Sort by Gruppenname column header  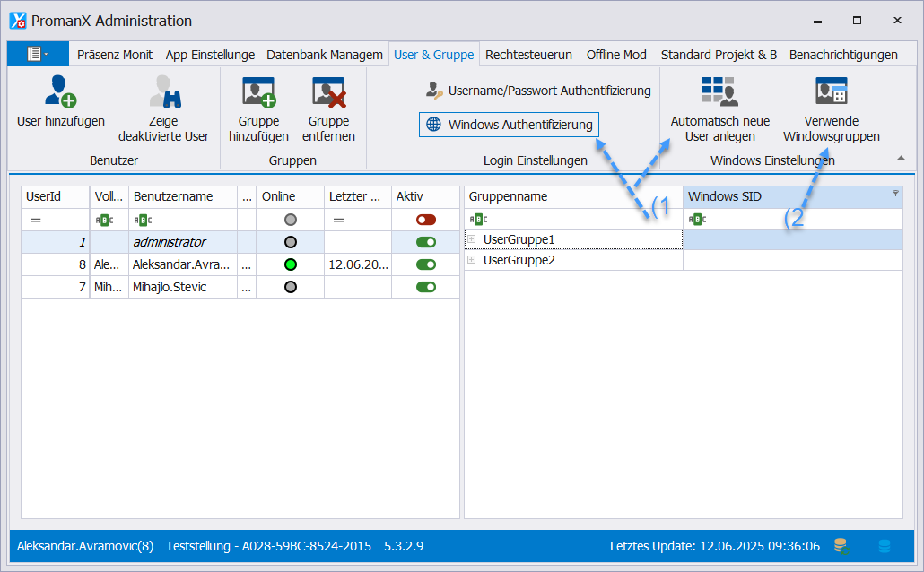[573, 196]
